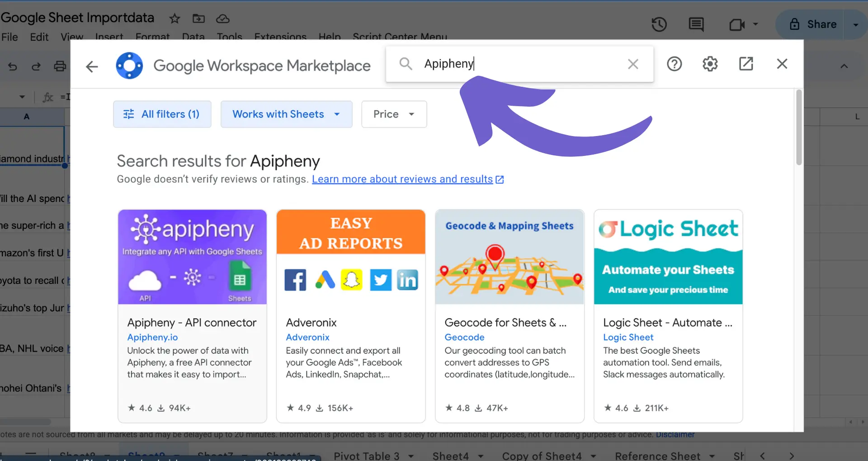Screen dimensions: 868x461
Task: Close the Marketplace dialog
Action: click(x=782, y=64)
